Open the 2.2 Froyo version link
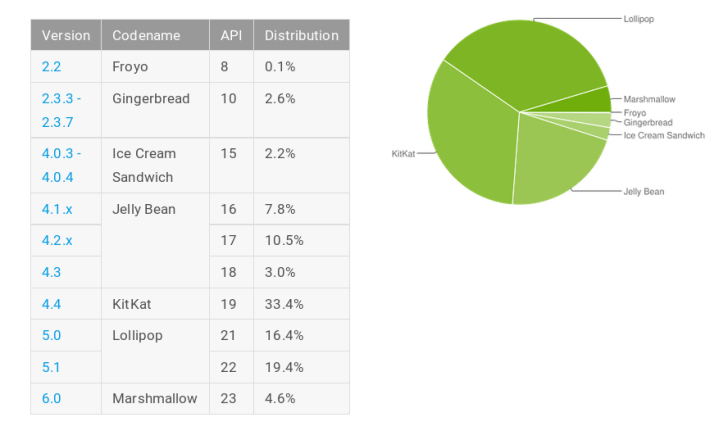 click(x=51, y=67)
